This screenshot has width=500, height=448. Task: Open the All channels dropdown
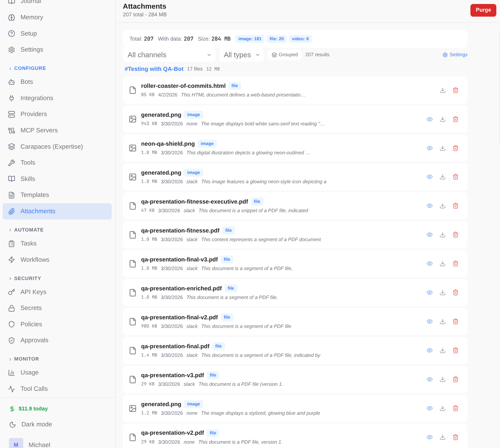[x=169, y=55]
